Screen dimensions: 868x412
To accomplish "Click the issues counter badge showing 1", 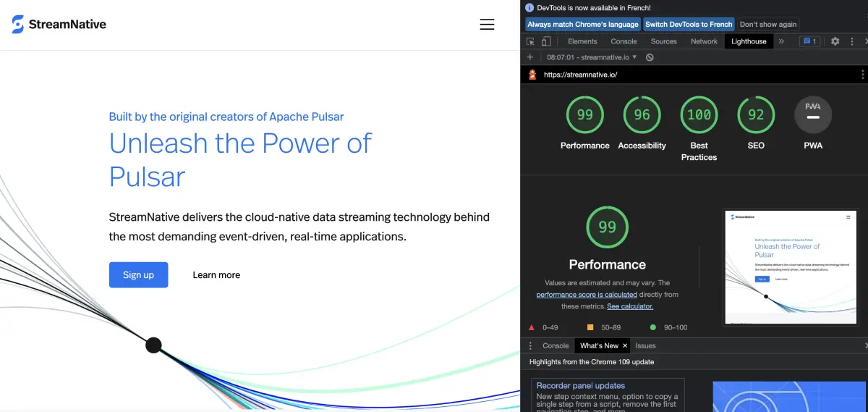I will coord(809,41).
